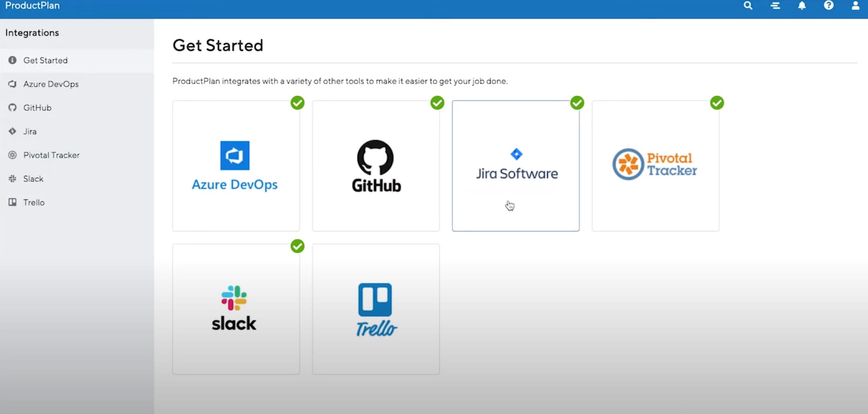Click green checkmark on Azure DevOps card
The width and height of the screenshot is (868, 414).
tap(297, 103)
